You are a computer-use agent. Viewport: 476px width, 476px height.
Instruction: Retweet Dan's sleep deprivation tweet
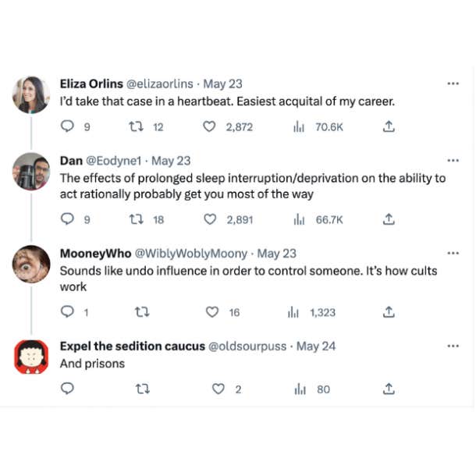pyautogui.click(x=136, y=218)
